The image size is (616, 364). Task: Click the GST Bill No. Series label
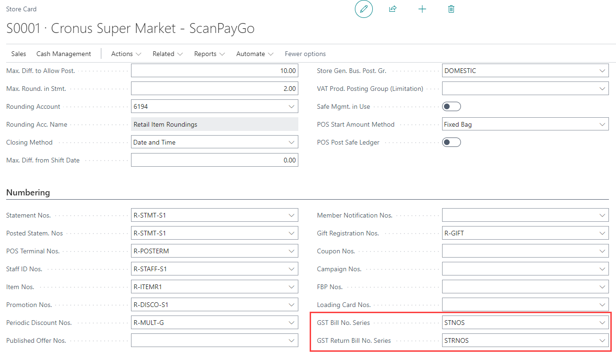coord(344,323)
